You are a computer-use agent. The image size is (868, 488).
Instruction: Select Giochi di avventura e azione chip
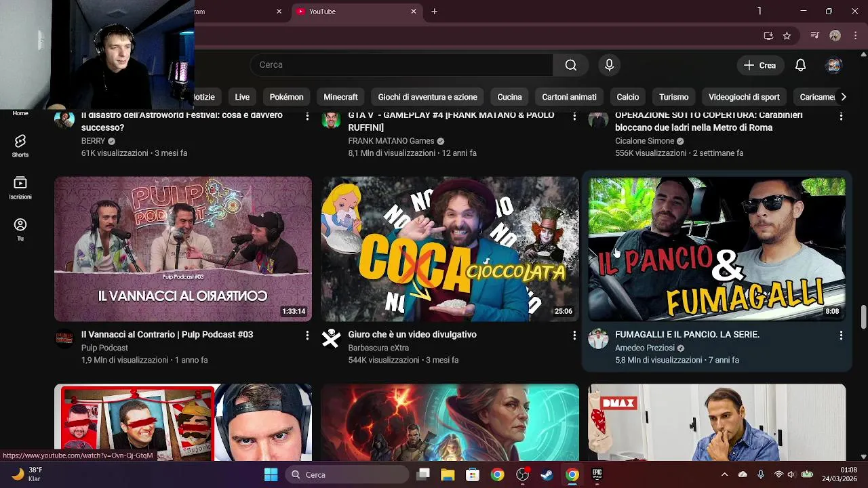tap(428, 97)
